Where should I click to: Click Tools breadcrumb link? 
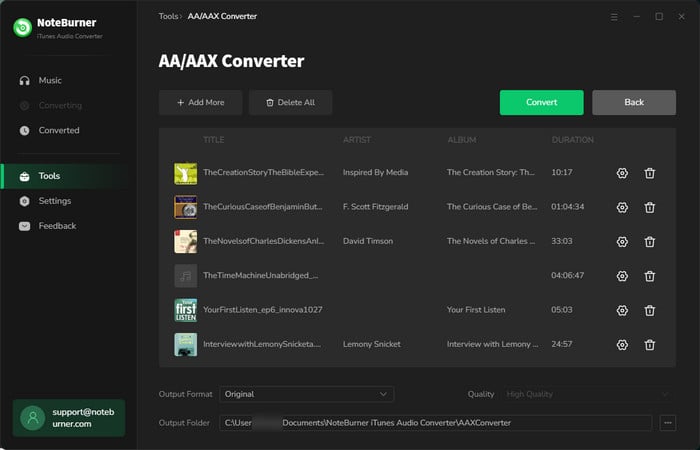(x=168, y=16)
